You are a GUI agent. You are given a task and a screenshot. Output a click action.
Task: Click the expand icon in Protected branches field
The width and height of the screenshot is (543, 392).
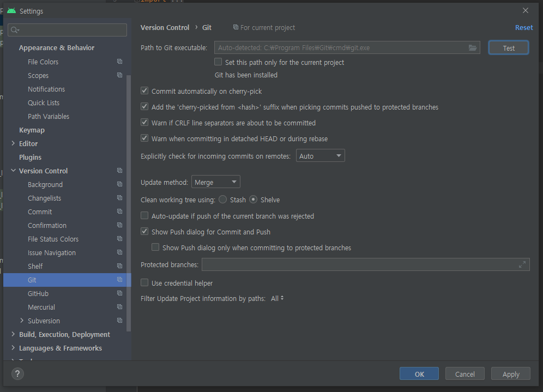[x=522, y=264]
